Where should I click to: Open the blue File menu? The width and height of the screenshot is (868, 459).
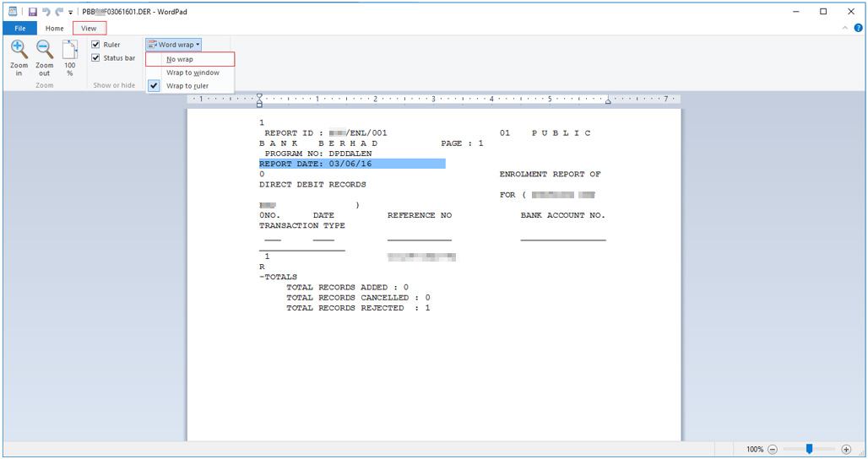click(x=19, y=29)
